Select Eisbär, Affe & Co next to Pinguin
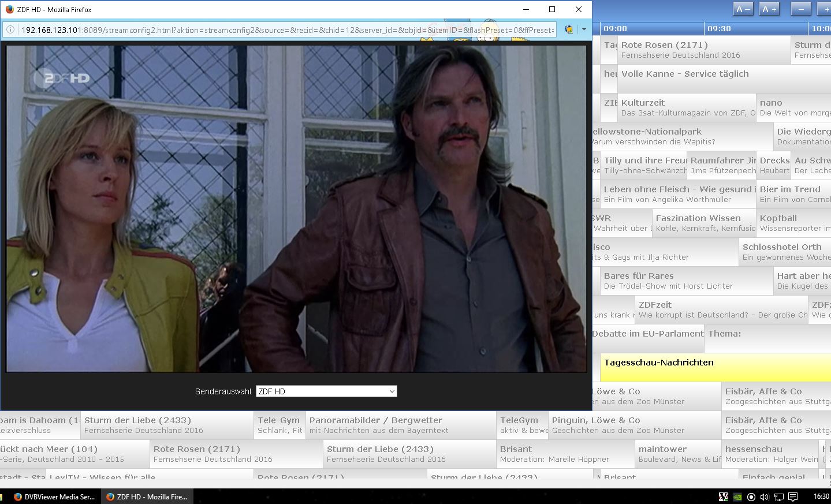This screenshot has height=504, width=831. tap(776, 425)
